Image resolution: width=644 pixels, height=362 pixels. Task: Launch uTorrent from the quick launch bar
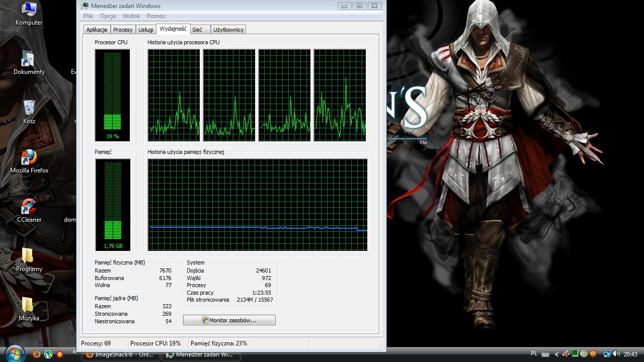[x=48, y=354]
